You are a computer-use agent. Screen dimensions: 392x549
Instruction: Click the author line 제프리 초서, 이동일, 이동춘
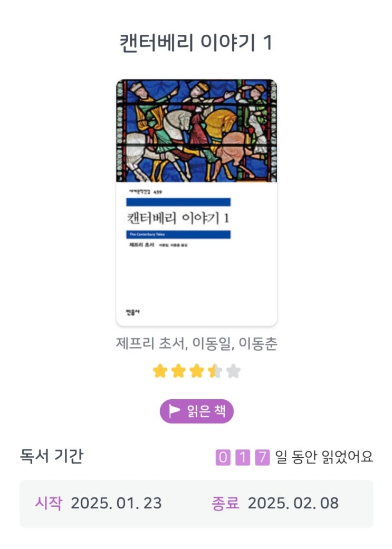196,343
